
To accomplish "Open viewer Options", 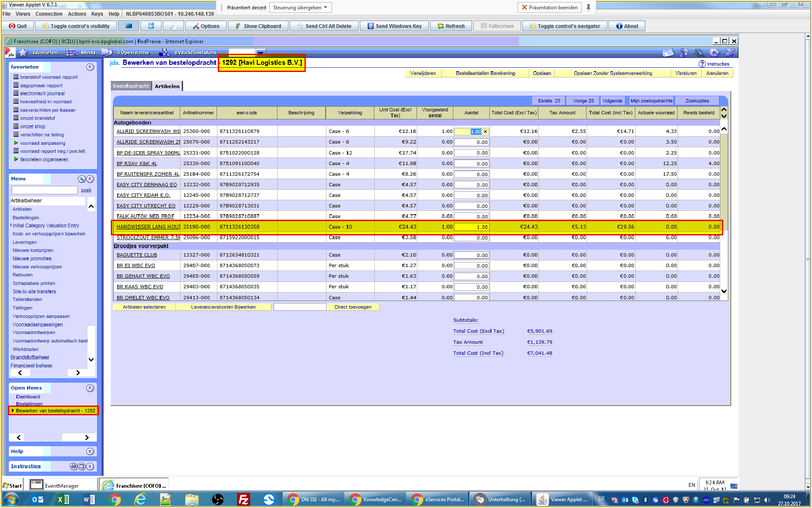I will [x=206, y=26].
